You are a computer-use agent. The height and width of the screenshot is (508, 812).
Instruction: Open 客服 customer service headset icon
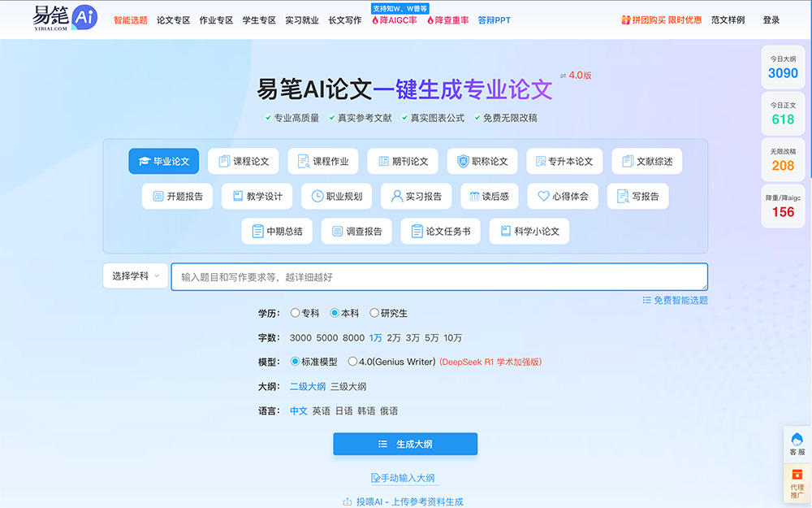pos(797,439)
